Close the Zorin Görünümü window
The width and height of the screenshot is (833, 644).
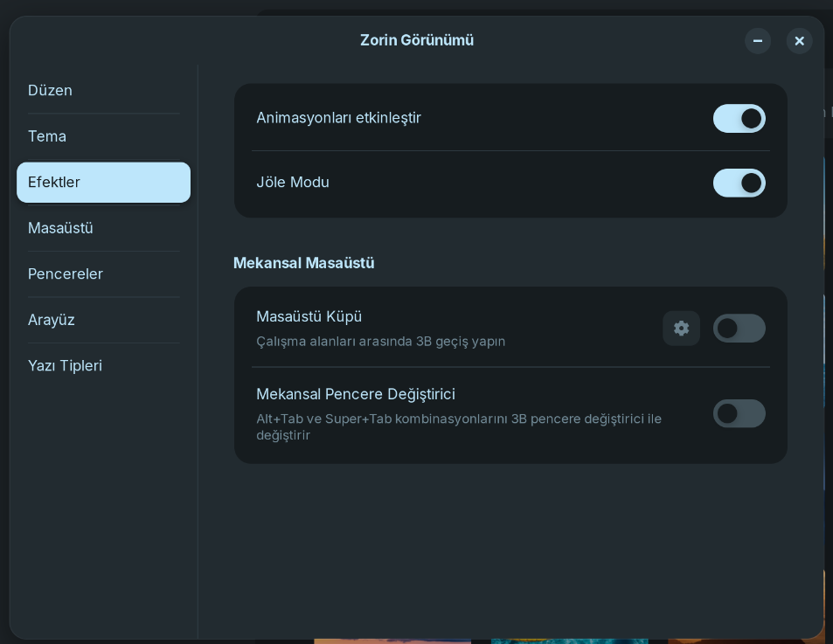799,41
